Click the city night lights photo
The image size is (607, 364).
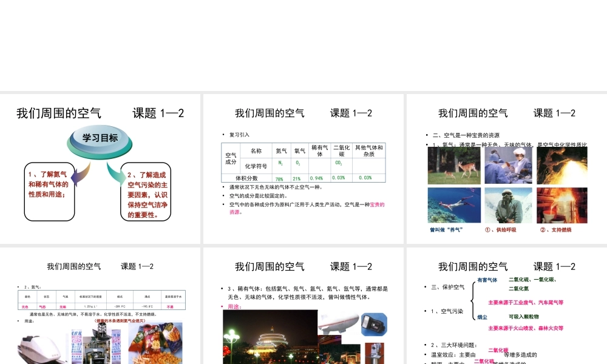tap(270, 337)
